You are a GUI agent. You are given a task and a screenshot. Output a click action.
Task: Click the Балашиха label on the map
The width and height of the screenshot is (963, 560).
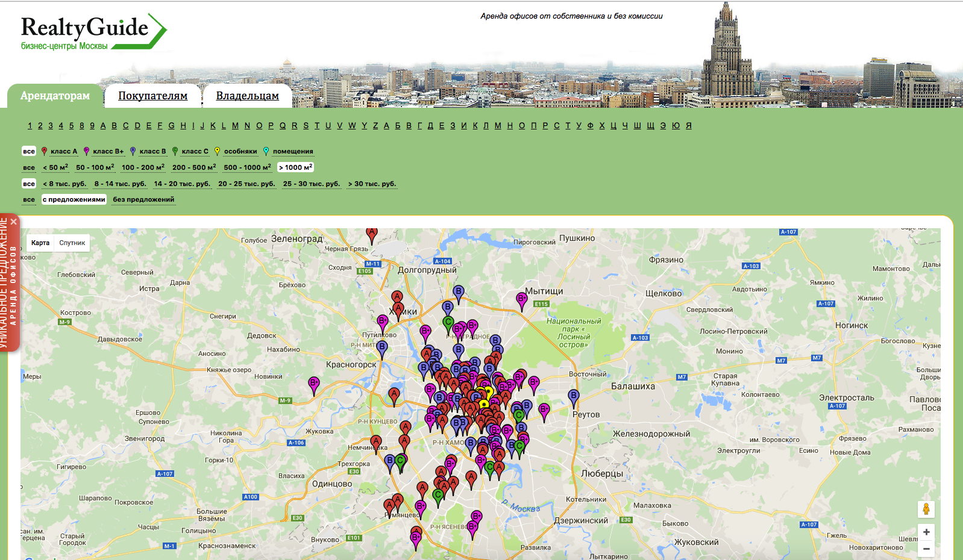633,386
